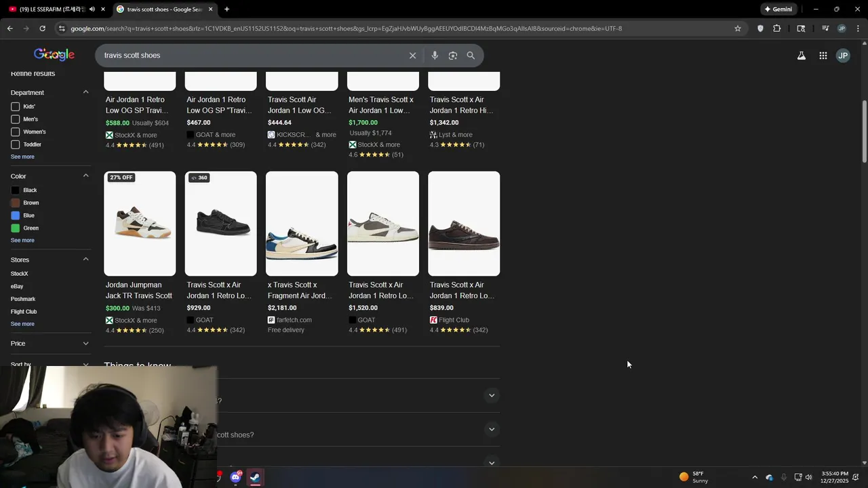Open the weather widget showing 58°F Sunny
868x488 pixels.
pyautogui.click(x=694, y=477)
